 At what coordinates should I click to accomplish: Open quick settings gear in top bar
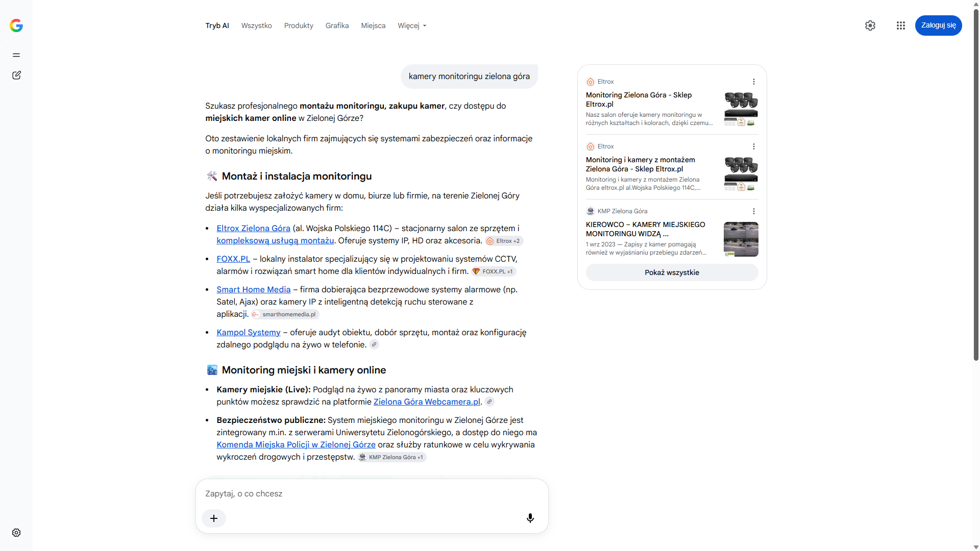pos(870,26)
